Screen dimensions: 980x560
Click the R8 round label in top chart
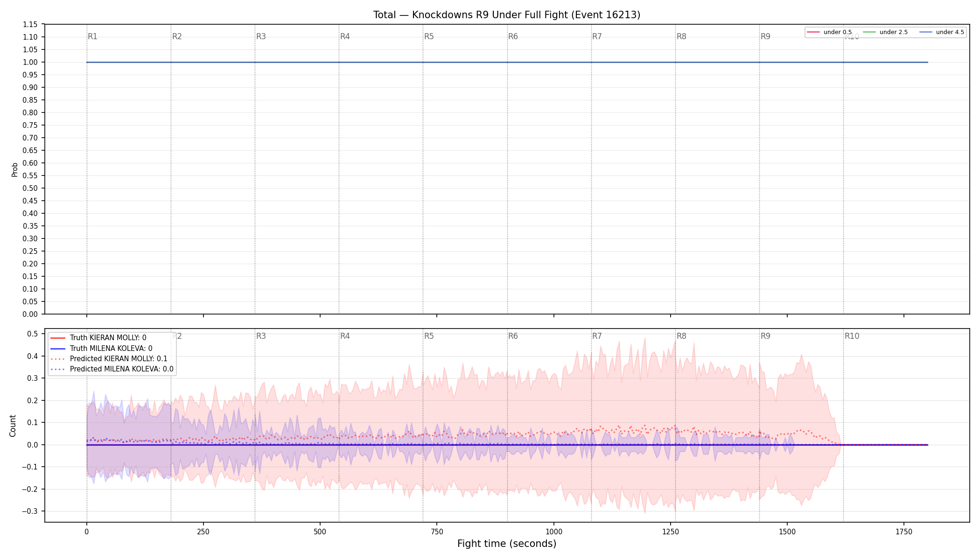click(x=681, y=36)
